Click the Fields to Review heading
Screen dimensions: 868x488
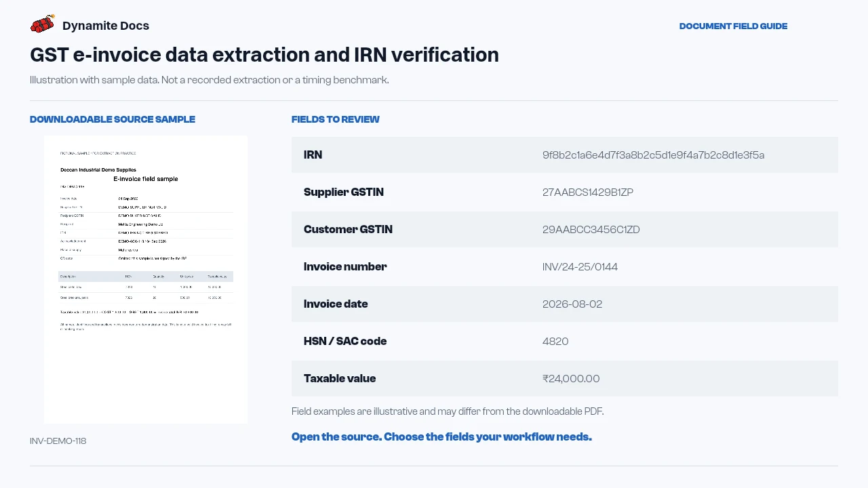point(336,119)
